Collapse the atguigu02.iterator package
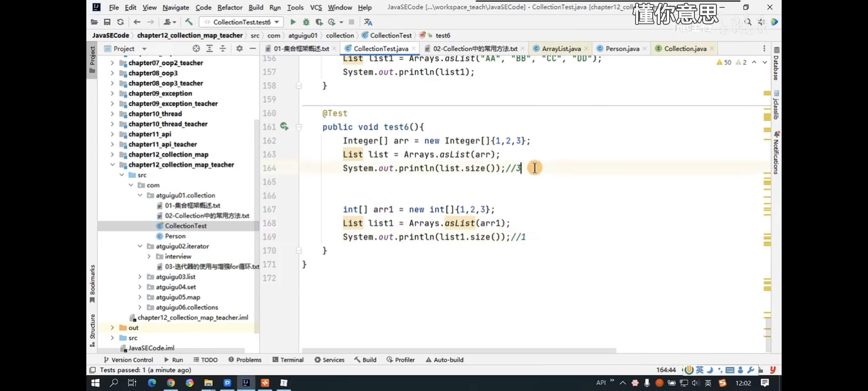The height and width of the screenshot is (391, 868). coord(140,246)
